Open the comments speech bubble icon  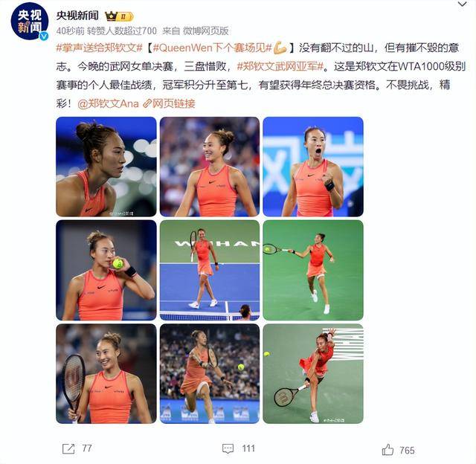[x=228, y=449]
